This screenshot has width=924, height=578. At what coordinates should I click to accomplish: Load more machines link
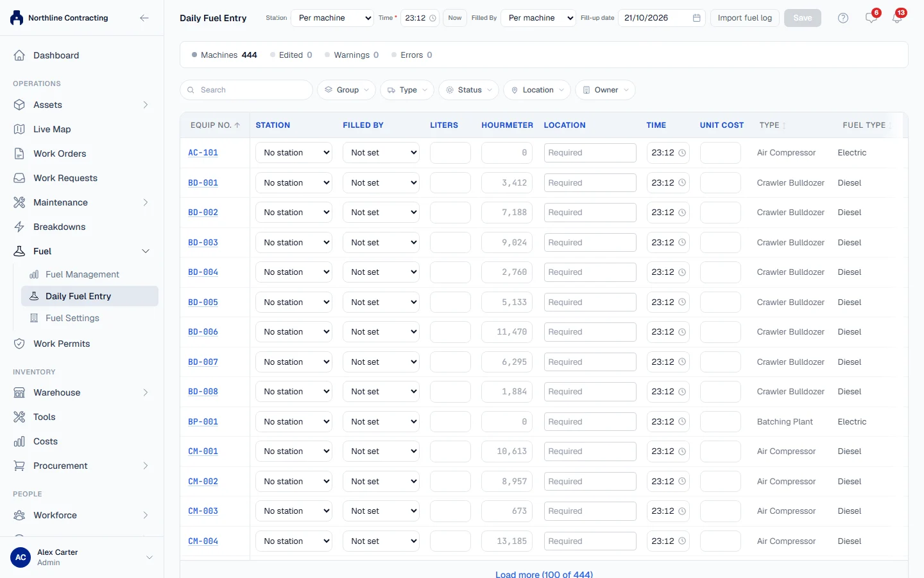[544, 574]
